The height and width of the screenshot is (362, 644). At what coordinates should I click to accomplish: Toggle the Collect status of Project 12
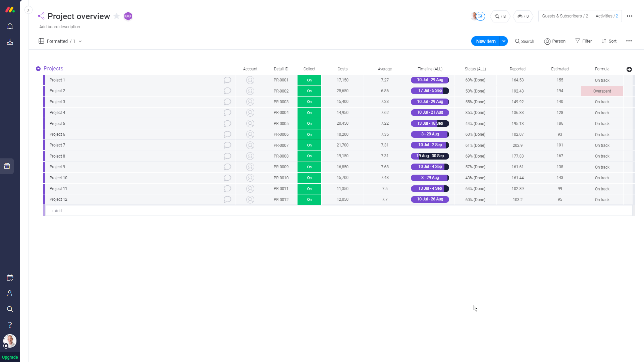point(309,199)
